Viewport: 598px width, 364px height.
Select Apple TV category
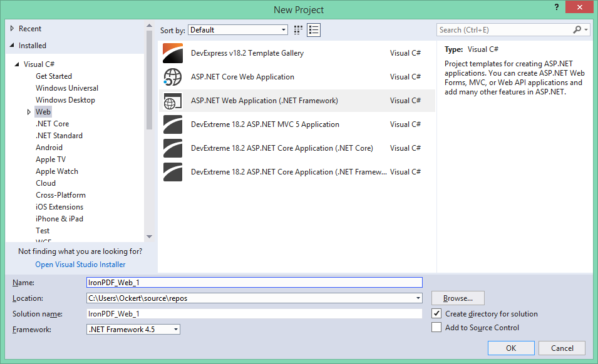(x=51, y=159)
